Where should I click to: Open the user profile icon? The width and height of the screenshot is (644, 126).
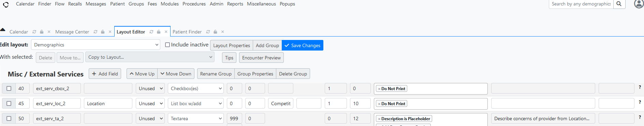(639, 4)
